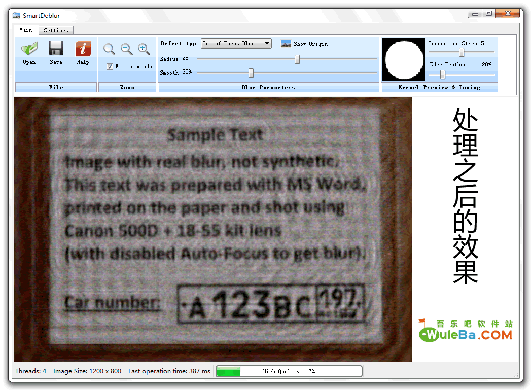Viewport: 532px width, 392px height.
Task: Click the Correction Strength slider handle
Action: (x=462, y=52)
